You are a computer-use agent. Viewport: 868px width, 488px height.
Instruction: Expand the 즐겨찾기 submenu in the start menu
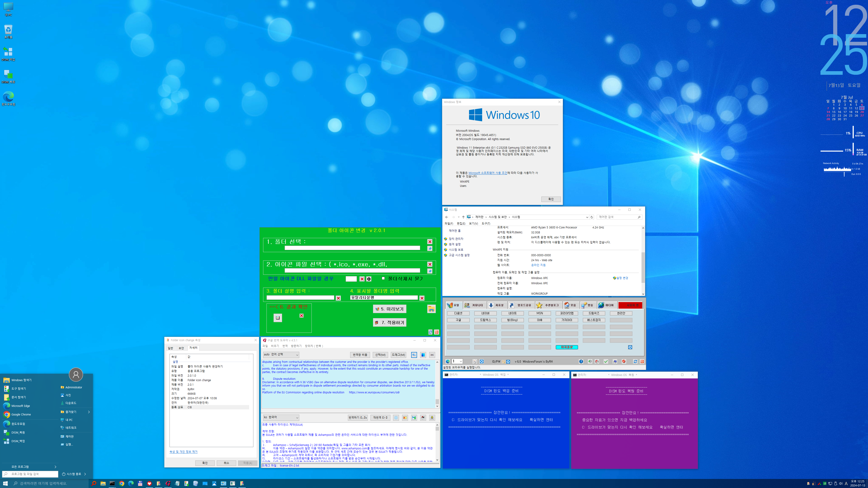[89, 412]
